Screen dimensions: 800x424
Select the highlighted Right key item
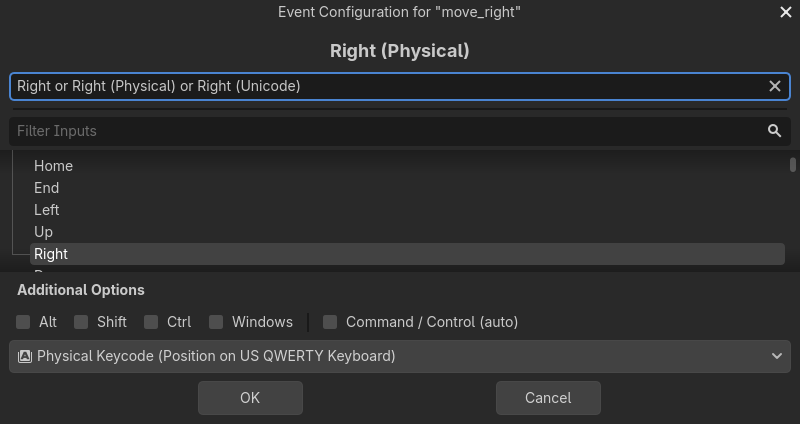click(51, 254)
